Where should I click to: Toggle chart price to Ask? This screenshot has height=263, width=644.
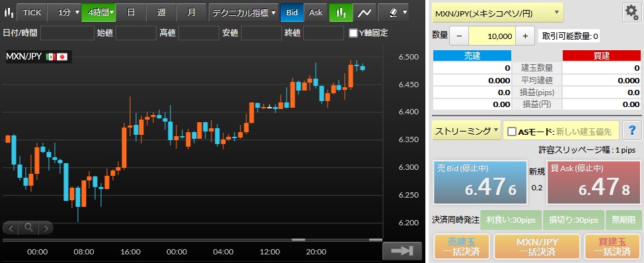point(316,13)
